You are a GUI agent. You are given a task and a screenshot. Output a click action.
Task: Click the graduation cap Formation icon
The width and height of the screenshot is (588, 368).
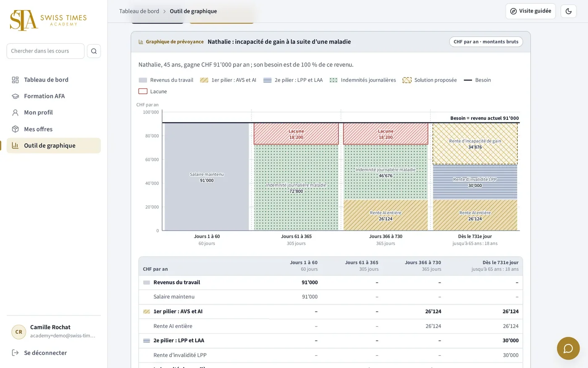[x=16, y=96]
